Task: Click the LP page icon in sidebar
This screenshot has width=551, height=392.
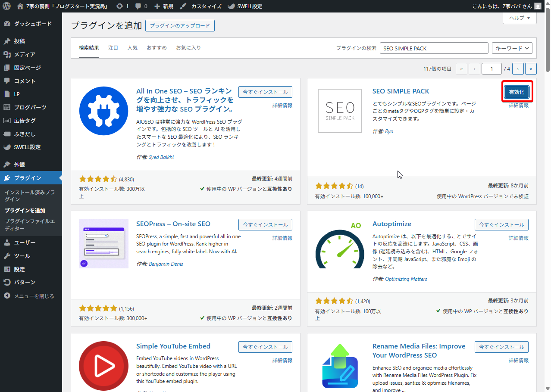Action: click(7, 94)
